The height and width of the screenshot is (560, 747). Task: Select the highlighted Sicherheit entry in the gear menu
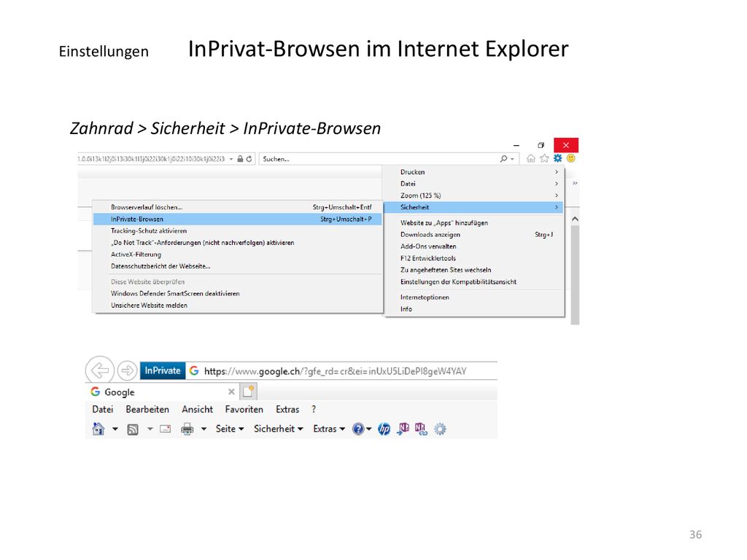474,207
